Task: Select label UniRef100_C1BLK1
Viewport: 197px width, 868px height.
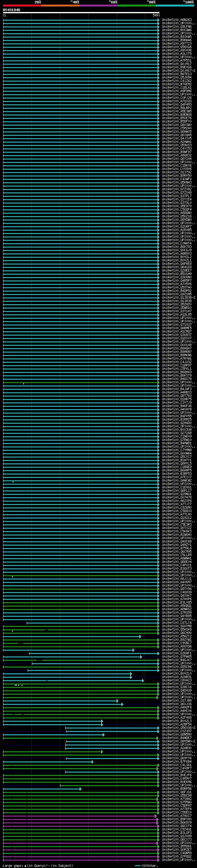Action: [x=177, y=88]
